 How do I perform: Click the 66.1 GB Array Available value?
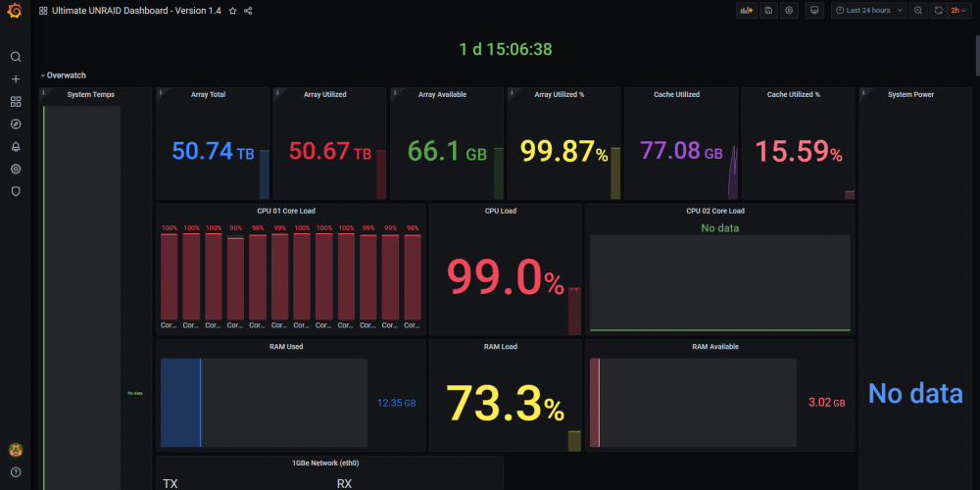447,151
